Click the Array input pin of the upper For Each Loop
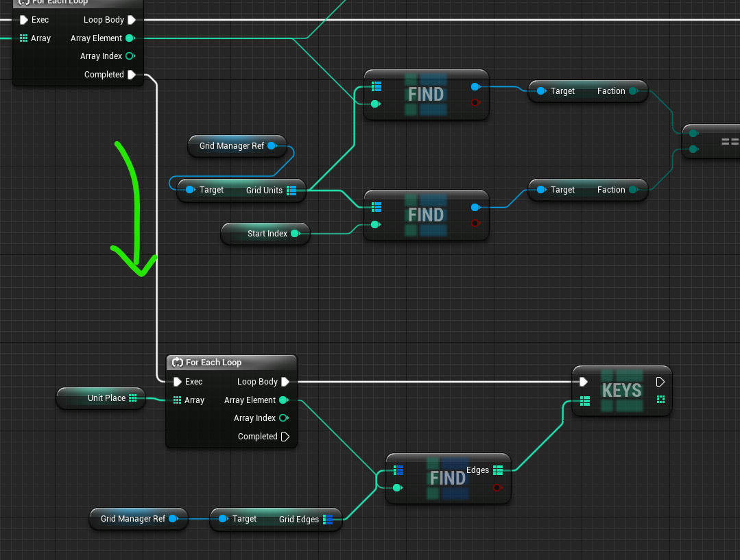The image size is (740, 560). [x=23, y=38]
